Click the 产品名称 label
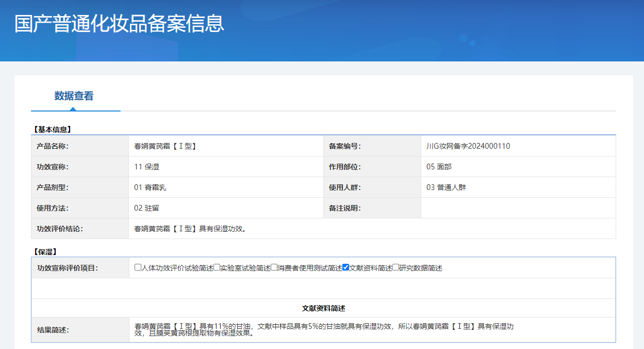Screen dimensions: 644x349 pyautogui.click(x=53, y=146)
